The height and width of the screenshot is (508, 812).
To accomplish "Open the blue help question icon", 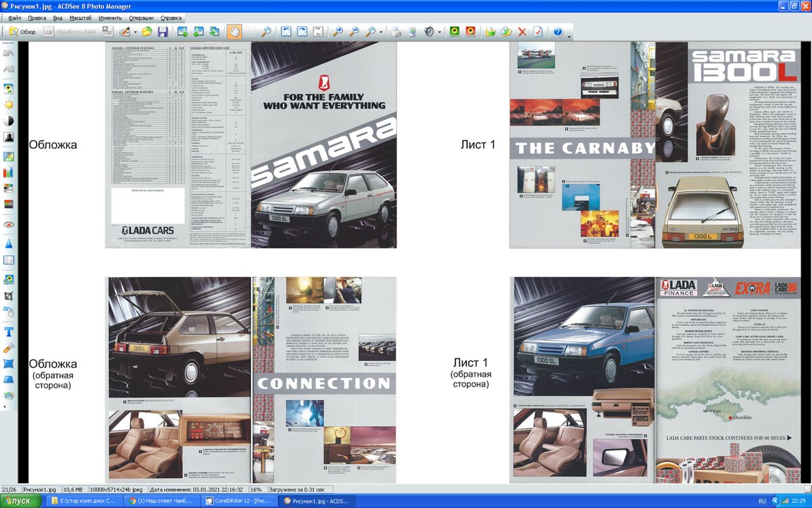I will pos(558,32).
